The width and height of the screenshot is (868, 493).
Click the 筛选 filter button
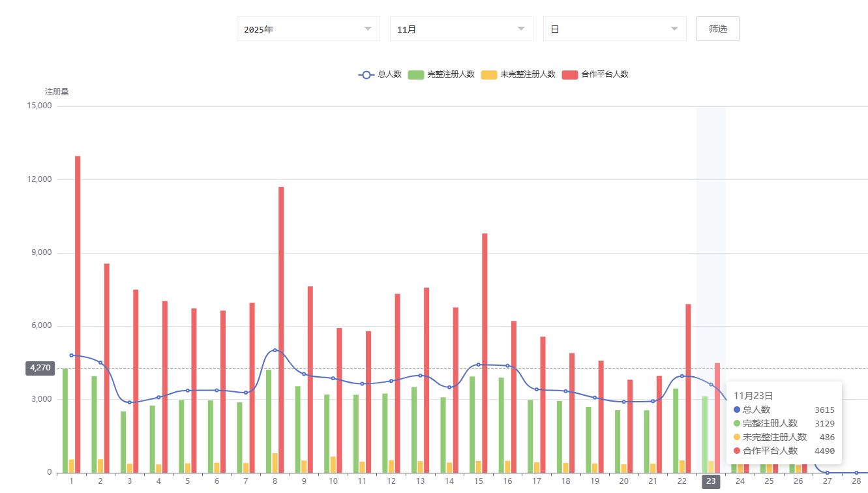[717, 29]
